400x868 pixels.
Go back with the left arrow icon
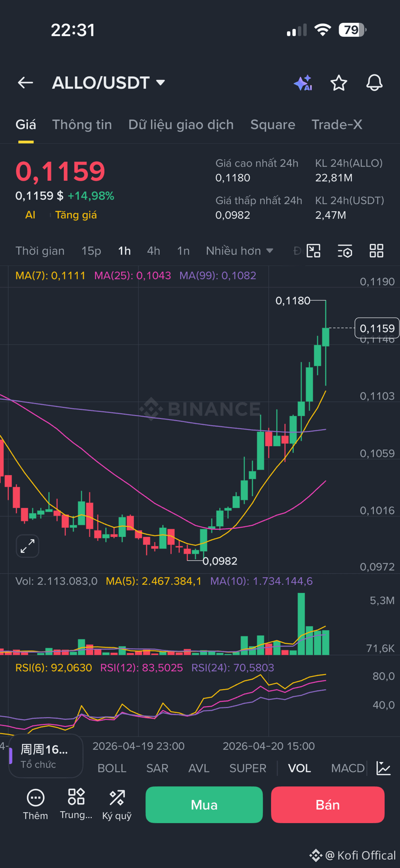point(26,83)
